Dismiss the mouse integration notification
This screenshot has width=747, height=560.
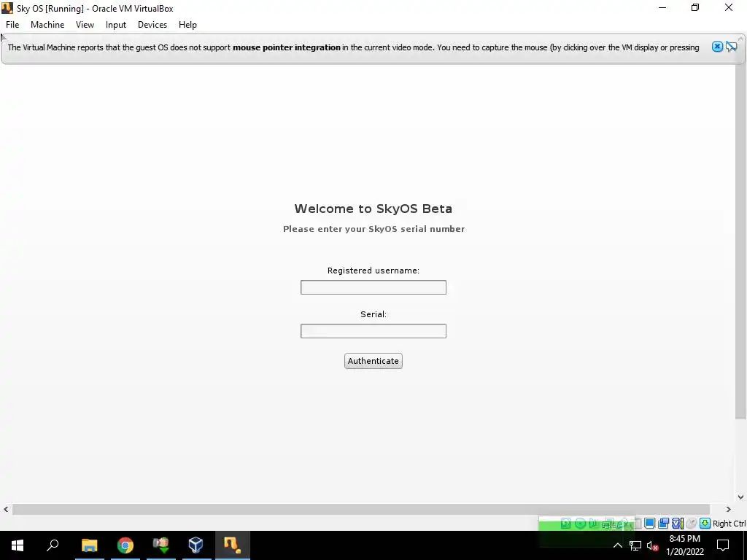717,47
